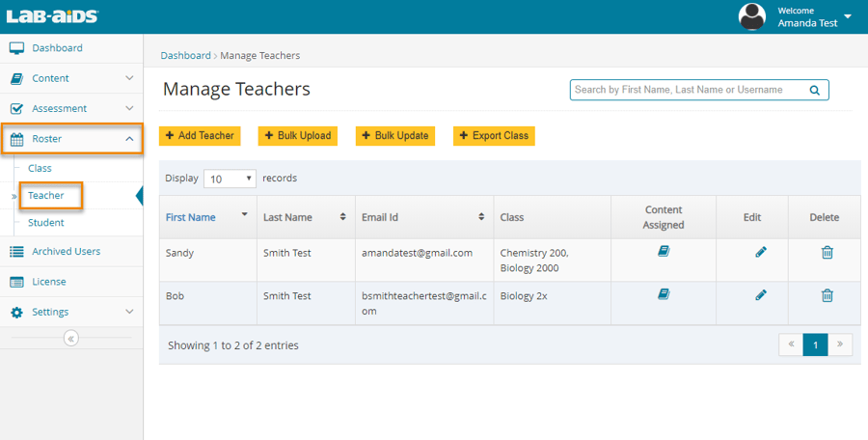
Task: Click the search magnifier icon
Action: 814,91
